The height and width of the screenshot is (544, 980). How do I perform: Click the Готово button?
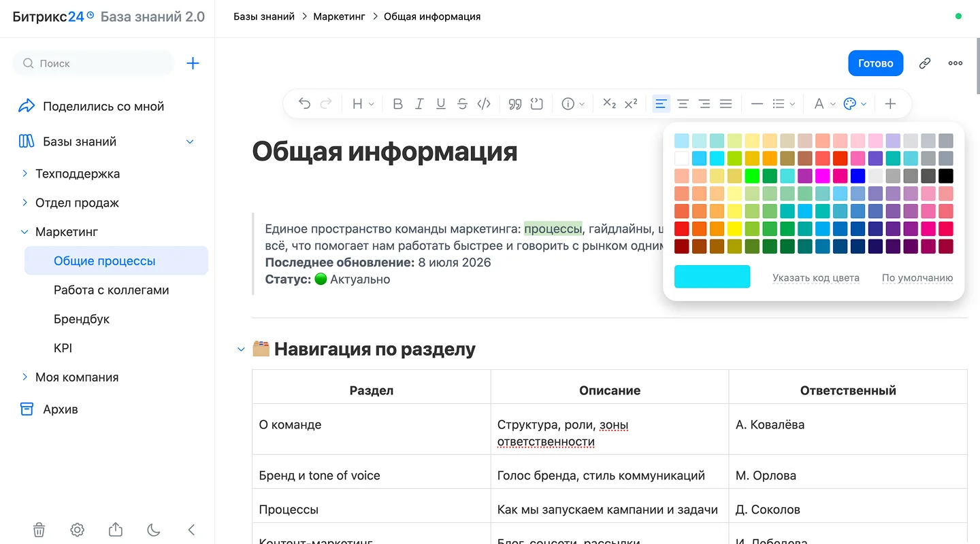click(875, 63)
